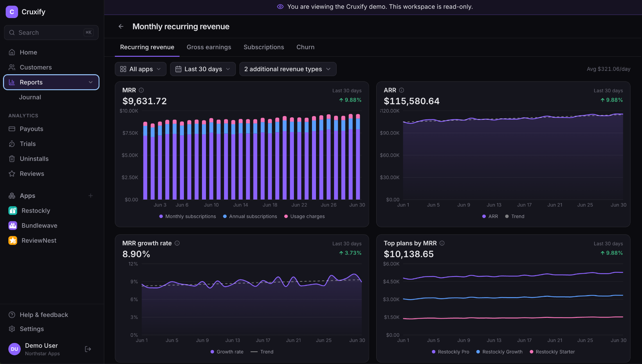Open the Bundlewave app icon
This screenshot has height=364, width=642.
[x=13, y=226]
